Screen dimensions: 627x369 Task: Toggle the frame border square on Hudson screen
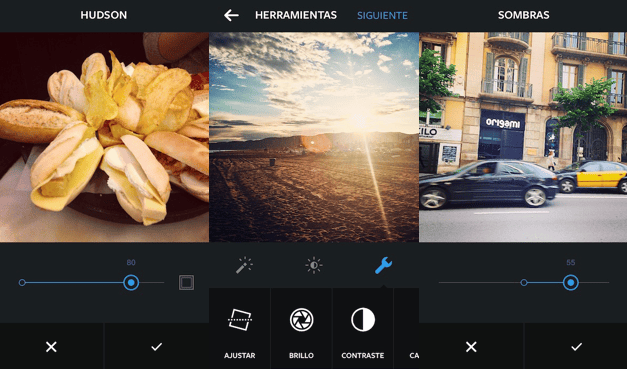(186, 283)
